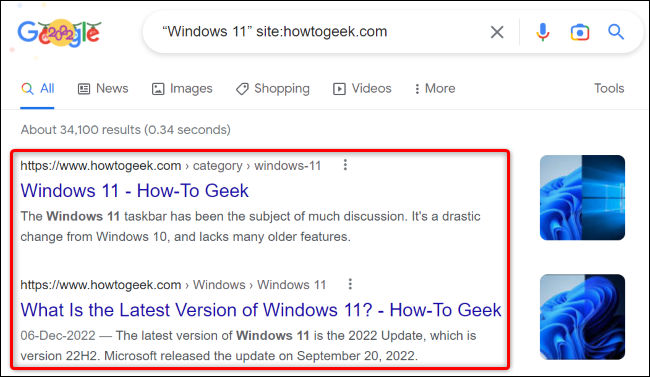Open the search Tools options
Viewport: 650px width, 377px height.
click(x=609, y=88)
